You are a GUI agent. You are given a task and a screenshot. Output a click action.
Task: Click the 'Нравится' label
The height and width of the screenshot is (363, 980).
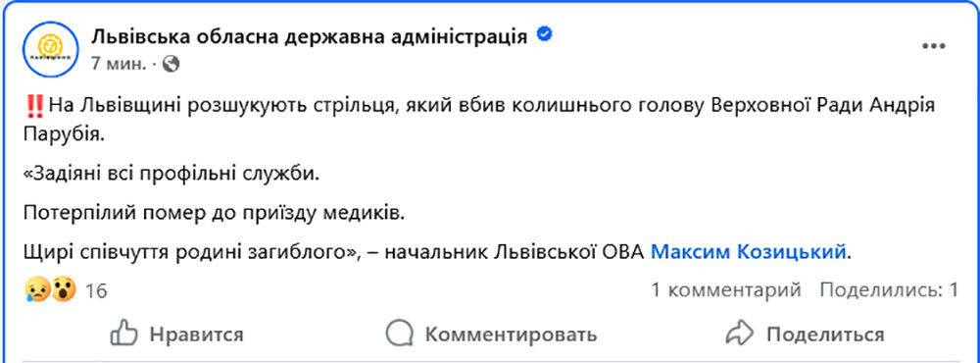pos(196,335)
